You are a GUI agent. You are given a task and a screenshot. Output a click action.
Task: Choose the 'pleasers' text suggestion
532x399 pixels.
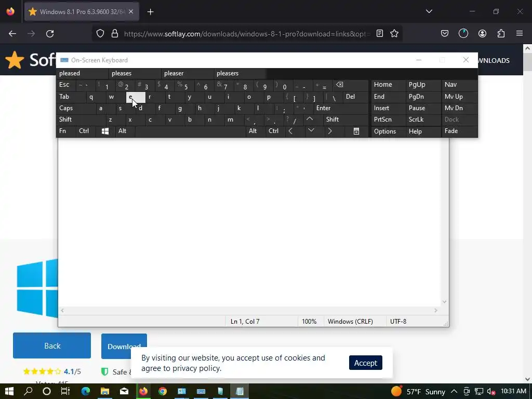click(240, 73)
